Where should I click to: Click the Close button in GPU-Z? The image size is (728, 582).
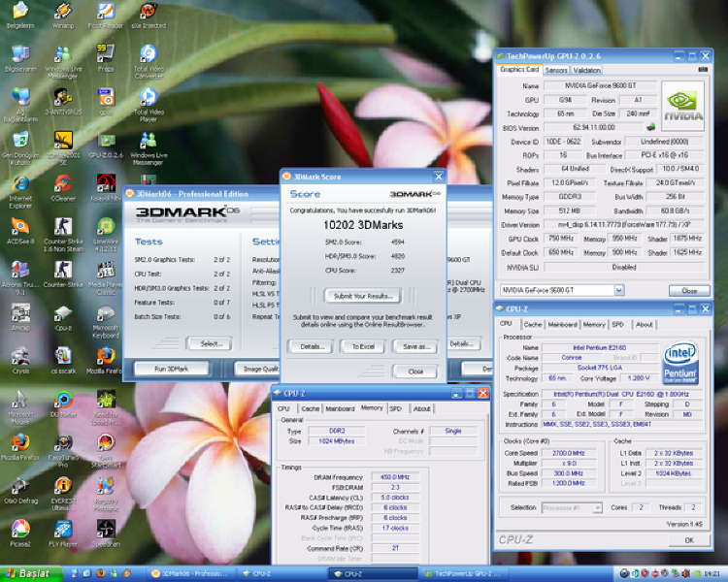pyautogui.click(x=689, y=291)
